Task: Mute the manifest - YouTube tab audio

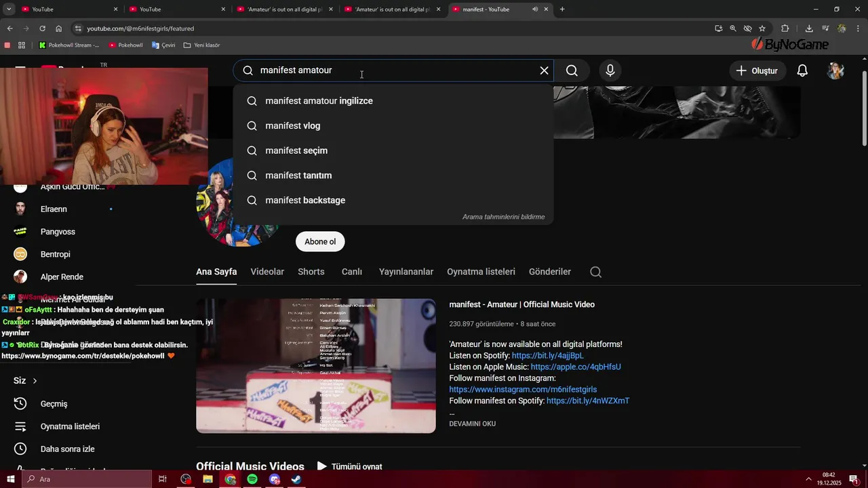Action: tap(535, 9)
